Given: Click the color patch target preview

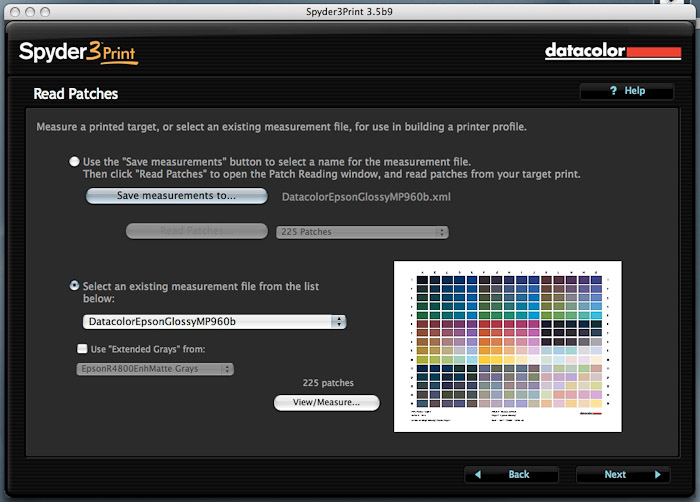Looking at the screenshot, I should [x=508, y=346].
